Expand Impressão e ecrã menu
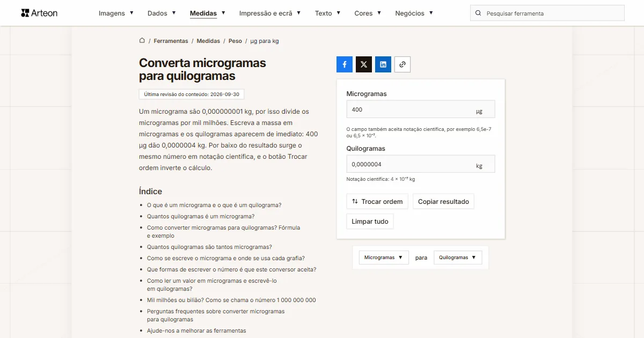Viewport: 644px width, 338px height. tap(270, 13)
